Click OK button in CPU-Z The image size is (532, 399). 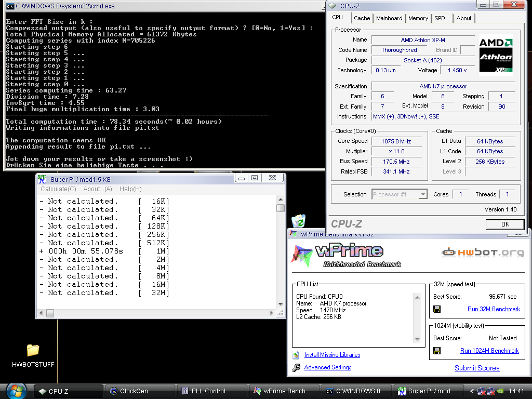(505, 224)
